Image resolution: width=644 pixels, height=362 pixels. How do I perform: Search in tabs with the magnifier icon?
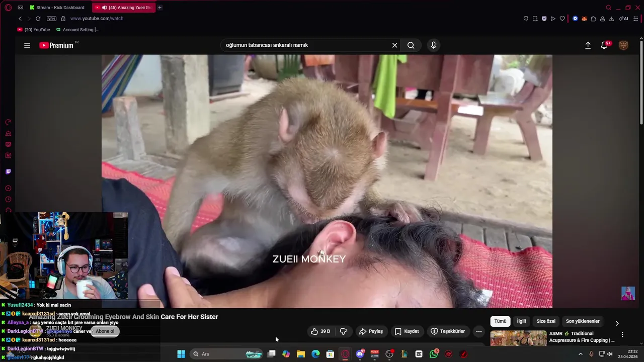coord(608,8)
